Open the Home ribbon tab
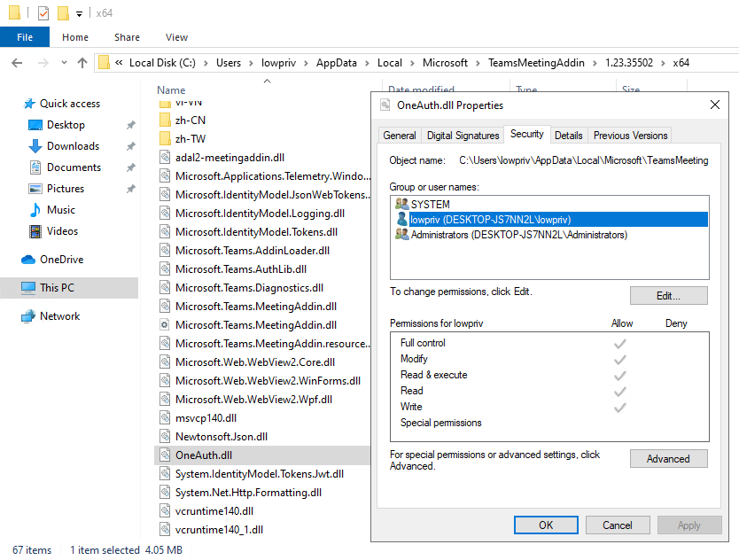 (x=75, y=37)
